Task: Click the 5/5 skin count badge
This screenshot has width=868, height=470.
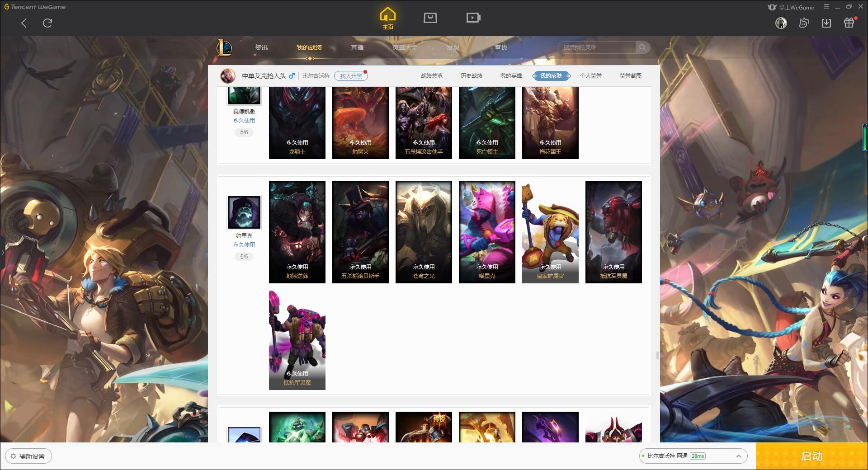Action: pos(244,257)
